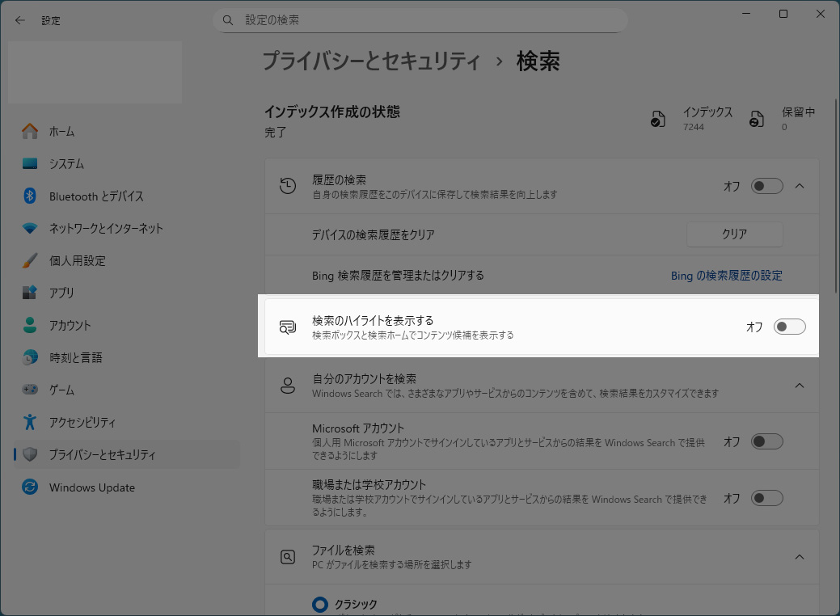Click the back arrow icon
Screen dimensions: 840x616
tap(19, 20)
